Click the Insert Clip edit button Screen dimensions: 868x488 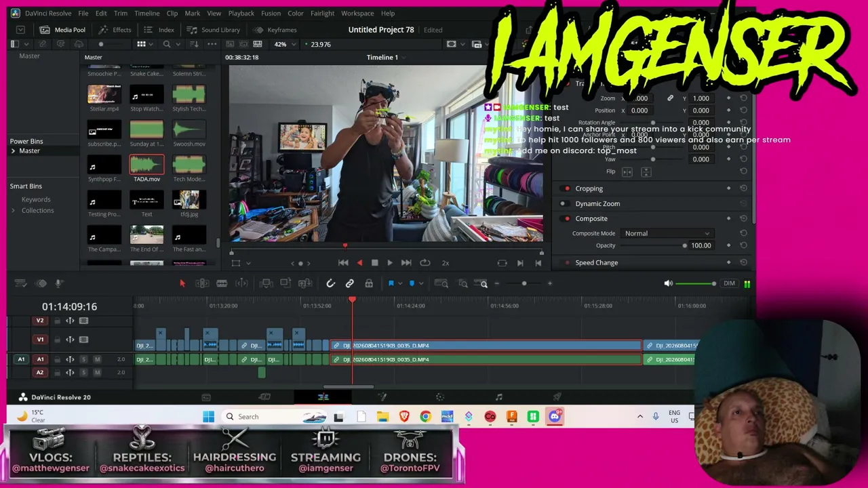[x=267, y=283]
